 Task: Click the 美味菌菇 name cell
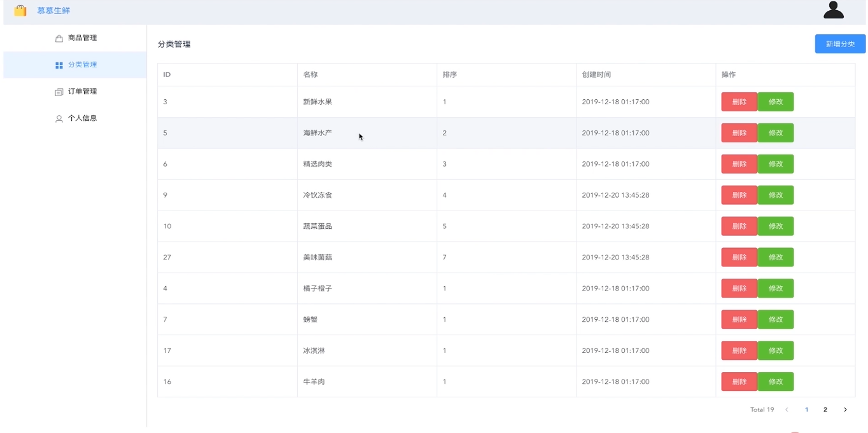[x=367, y=258]
